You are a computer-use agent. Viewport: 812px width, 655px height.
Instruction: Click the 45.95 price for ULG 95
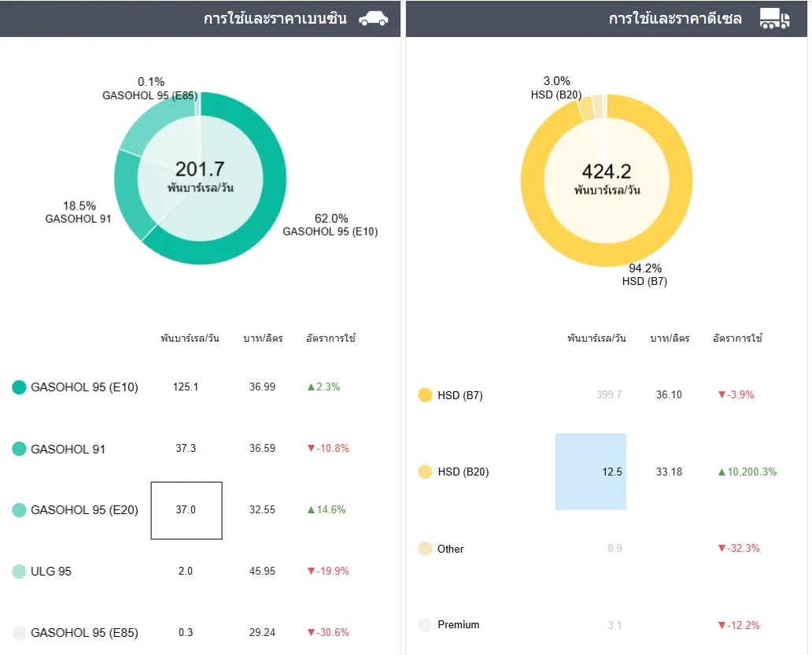262,571
